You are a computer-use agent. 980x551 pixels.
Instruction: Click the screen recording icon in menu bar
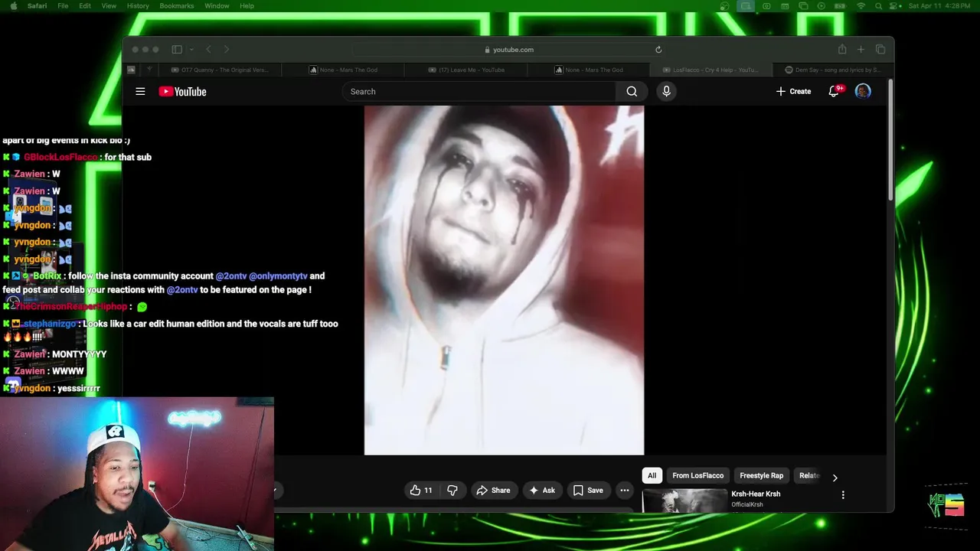766,6
